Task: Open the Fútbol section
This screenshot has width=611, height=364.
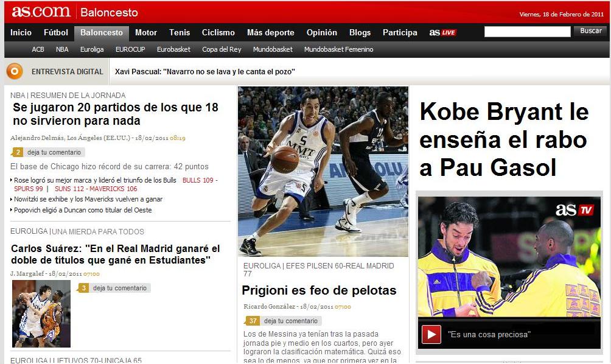Action: (56, 32)
